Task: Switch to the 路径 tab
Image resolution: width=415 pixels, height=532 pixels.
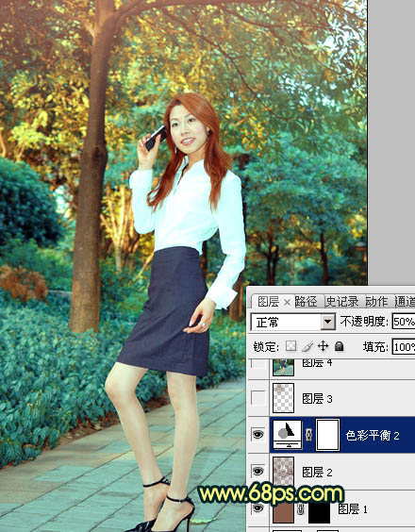Action: [x=306, y=301]
